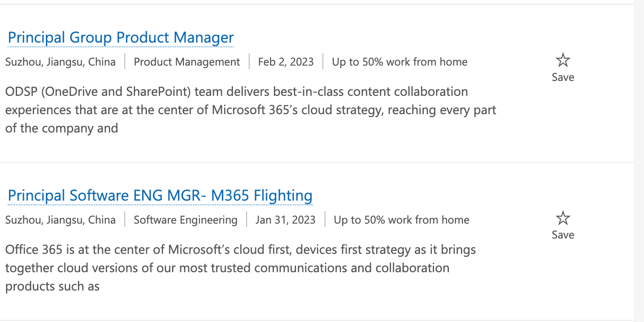Click the Feb 2, 2023 posting date
The image size is (644, 322).
pyautogui.click(x=286, y=62)
